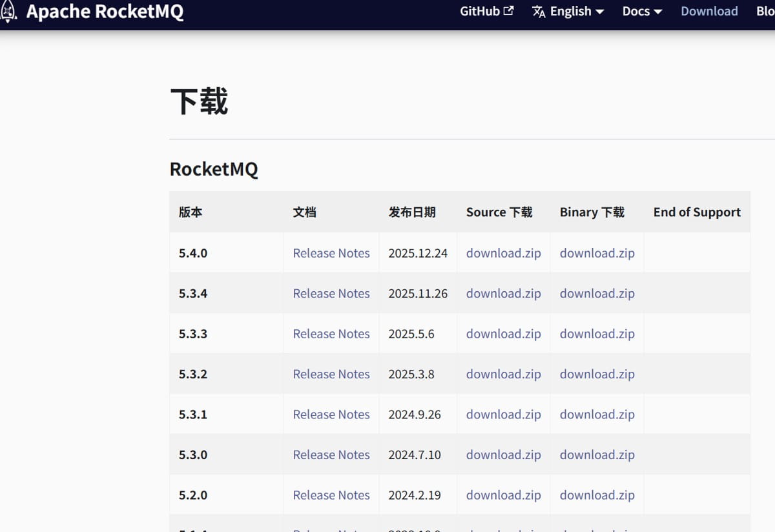
Task: Open Release Notes for version 5.3.4
Action: pos(331,293)
